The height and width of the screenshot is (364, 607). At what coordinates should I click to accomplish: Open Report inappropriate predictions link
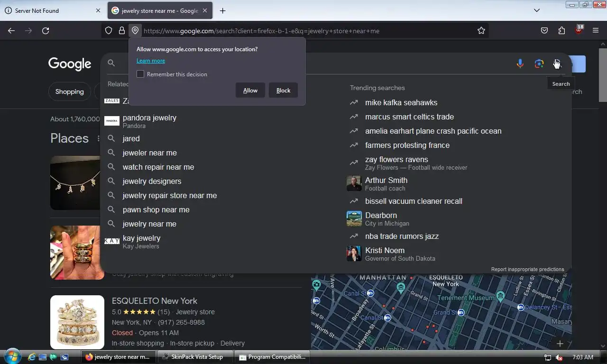coord(528,269)
